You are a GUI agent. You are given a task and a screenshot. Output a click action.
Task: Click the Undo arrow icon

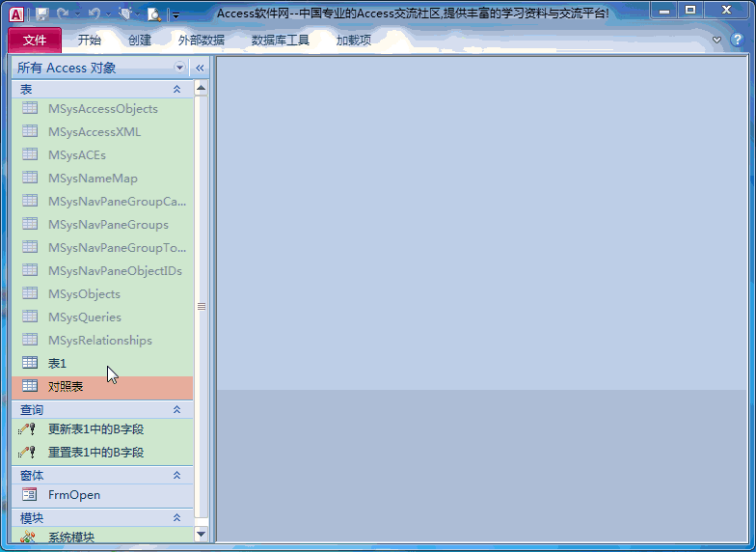94,14
